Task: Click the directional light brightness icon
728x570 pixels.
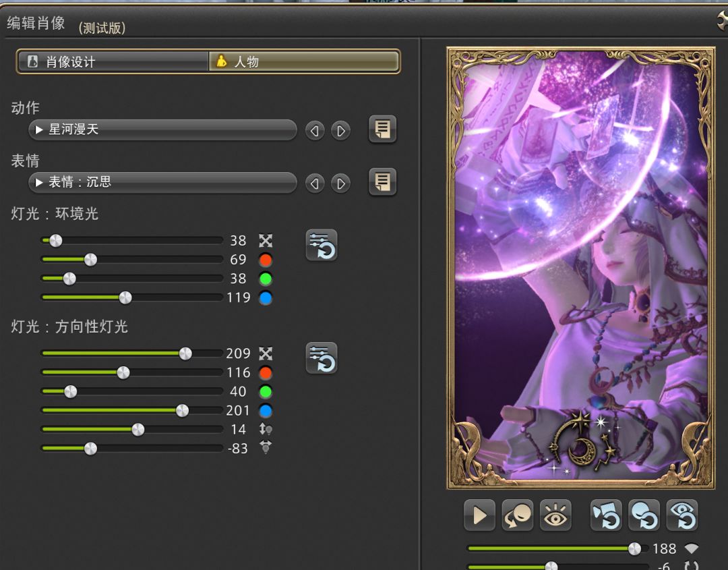Action: (266, 353)
